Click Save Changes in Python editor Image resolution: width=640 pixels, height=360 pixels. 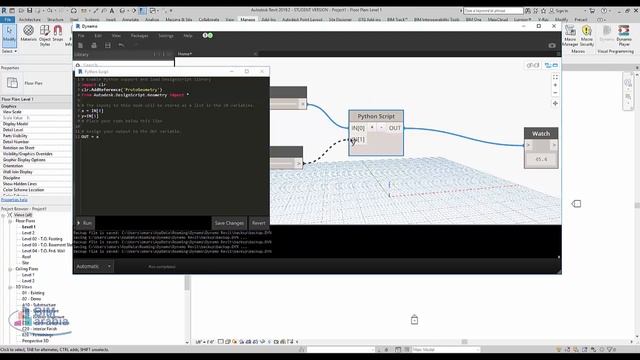pyautogui.click(x=229, y=223)
